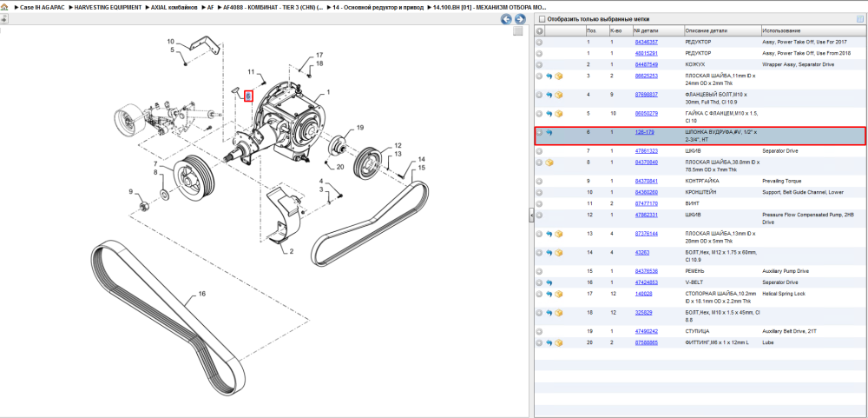Click the small panel icon below the home icon

pyautogui.click(x=3, y=19)
